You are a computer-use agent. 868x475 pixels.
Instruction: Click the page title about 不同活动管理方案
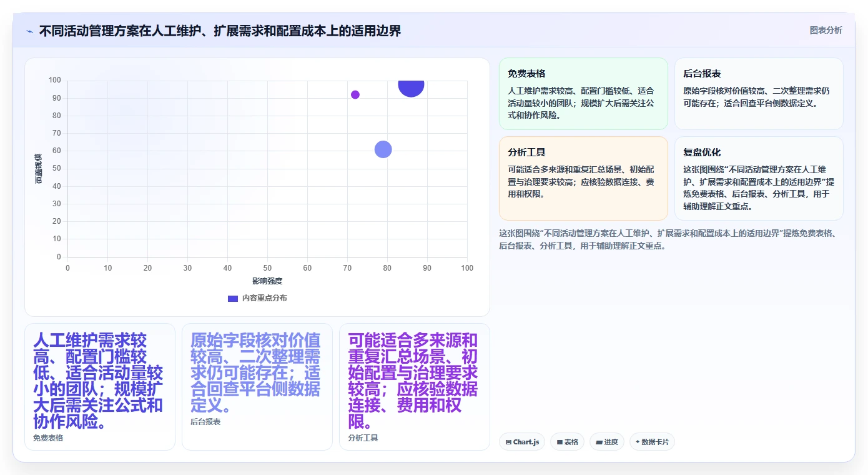[220, 31]
